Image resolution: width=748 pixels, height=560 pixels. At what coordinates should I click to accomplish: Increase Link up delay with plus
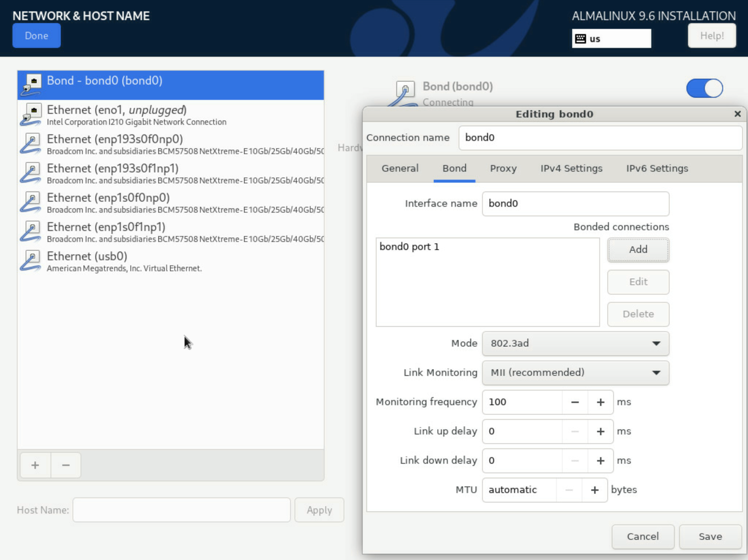tap(600, 432)
